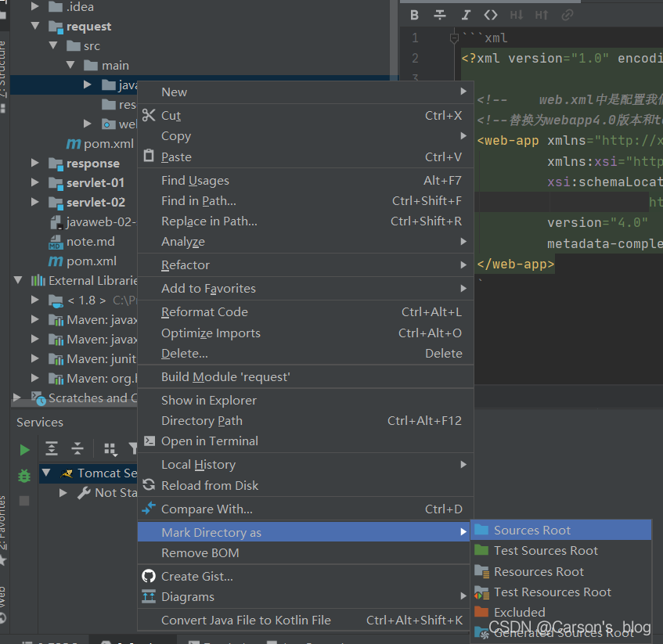Expand the servlet-02 module

pyautogui.click(x=35, y=202)
